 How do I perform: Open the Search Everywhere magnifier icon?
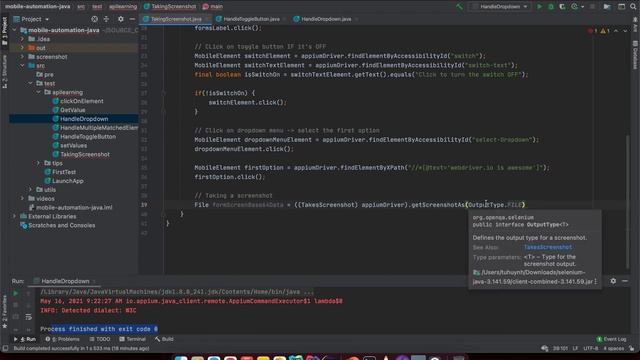click(x=633, y=7)
